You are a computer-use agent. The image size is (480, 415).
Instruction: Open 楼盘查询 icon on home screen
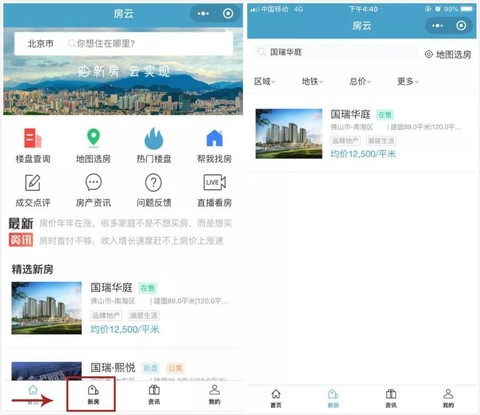(x=33, y=138)
